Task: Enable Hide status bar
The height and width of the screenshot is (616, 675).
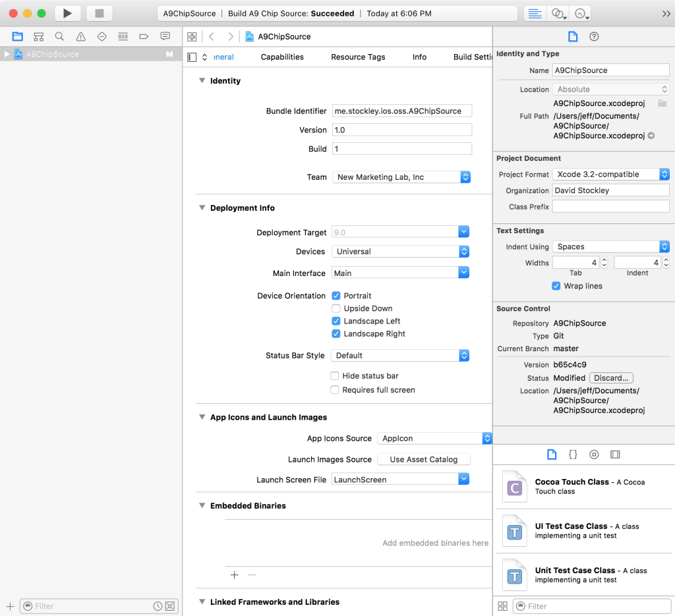Action: (x=334, y=376)
